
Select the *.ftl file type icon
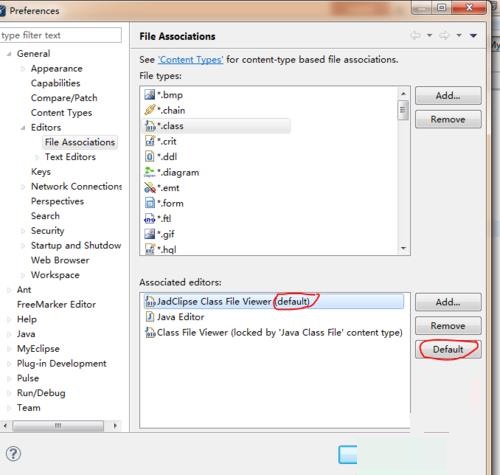tap(150, 219)
